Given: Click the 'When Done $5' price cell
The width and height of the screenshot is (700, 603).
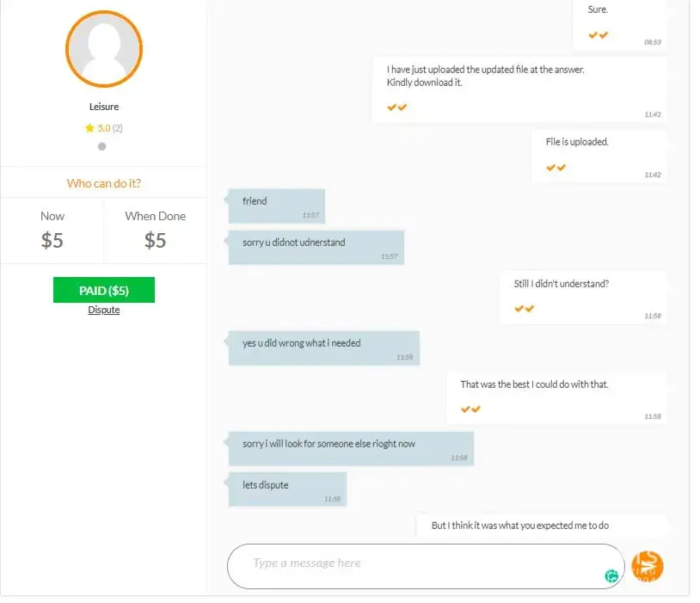Looking at the screenshot, I should [x=156, y=231].
